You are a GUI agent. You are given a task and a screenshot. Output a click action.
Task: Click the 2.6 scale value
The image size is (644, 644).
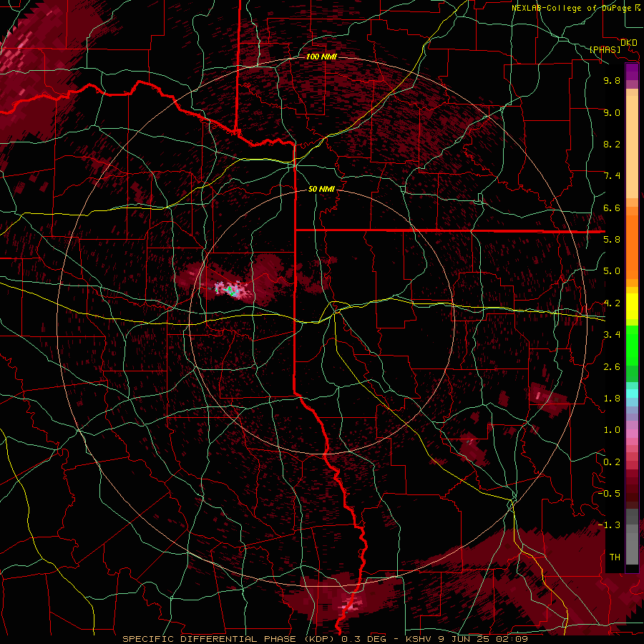click(x=612, y=367)
